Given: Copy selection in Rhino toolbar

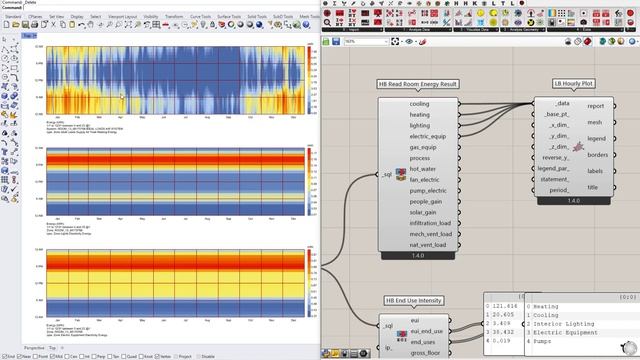Looking at the screenshot, I should coord(63,25).
